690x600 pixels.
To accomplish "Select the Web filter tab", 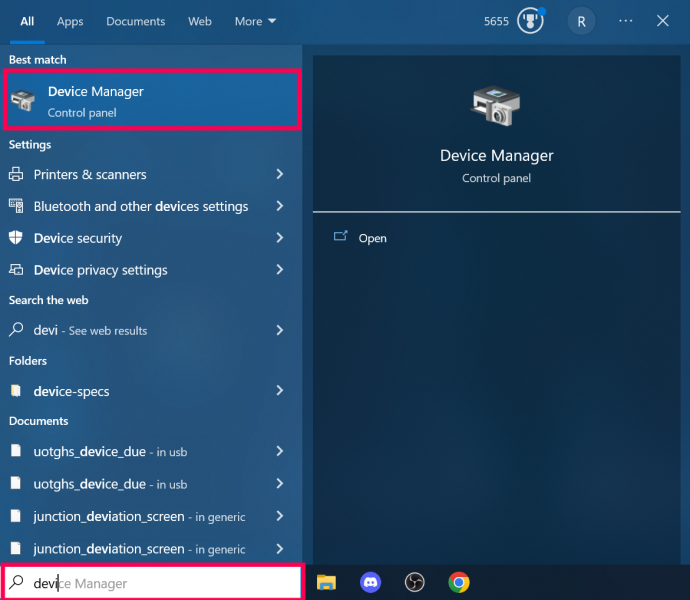I will [x=200, y=21].
